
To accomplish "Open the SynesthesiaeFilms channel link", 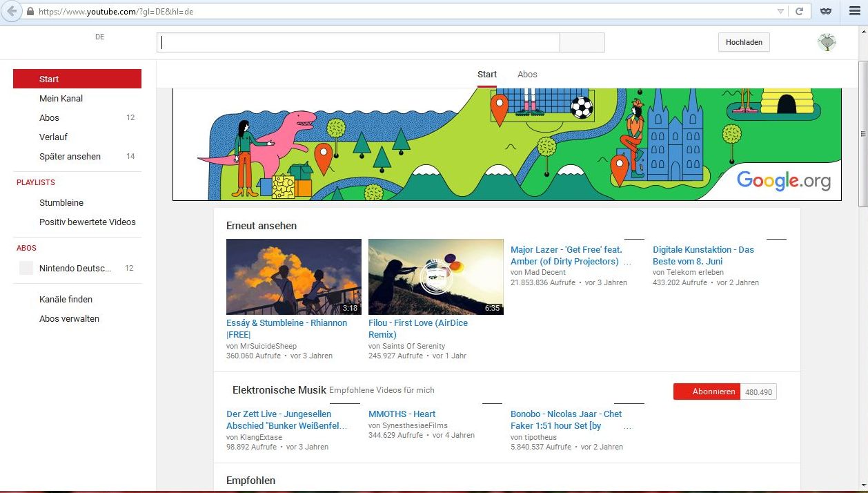I will coord(413,426).
